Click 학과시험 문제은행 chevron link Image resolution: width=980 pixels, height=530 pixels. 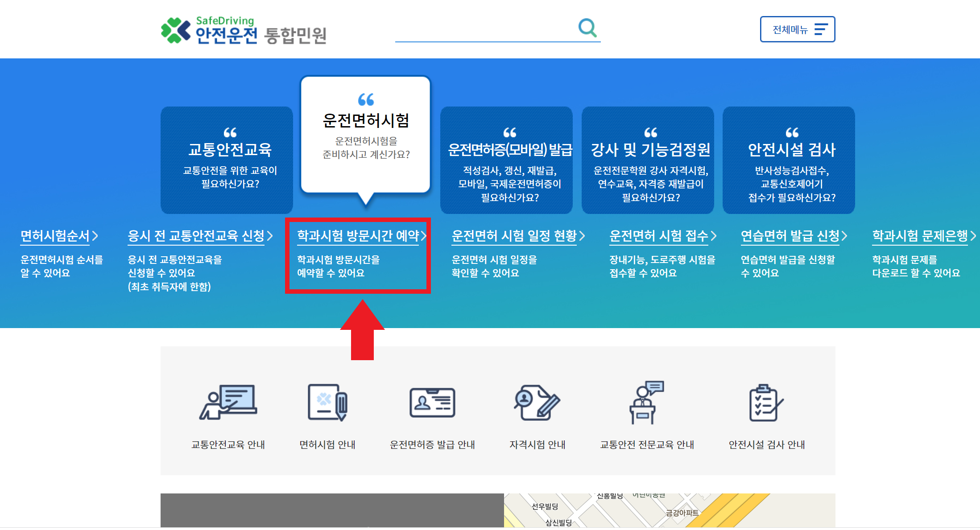[920, 236]
